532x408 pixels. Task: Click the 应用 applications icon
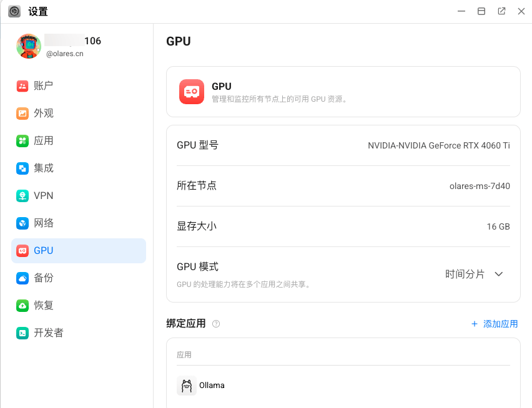22,141
